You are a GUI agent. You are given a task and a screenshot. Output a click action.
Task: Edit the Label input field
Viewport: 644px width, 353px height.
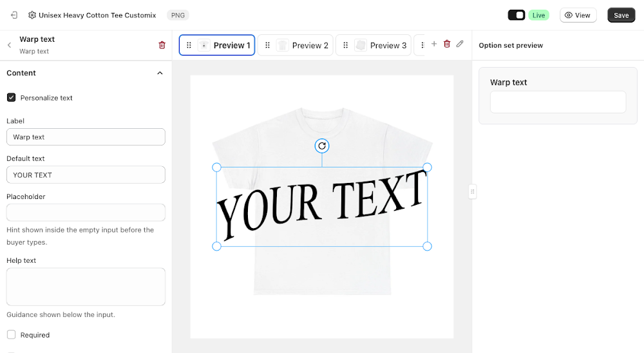tap(86, 137)
